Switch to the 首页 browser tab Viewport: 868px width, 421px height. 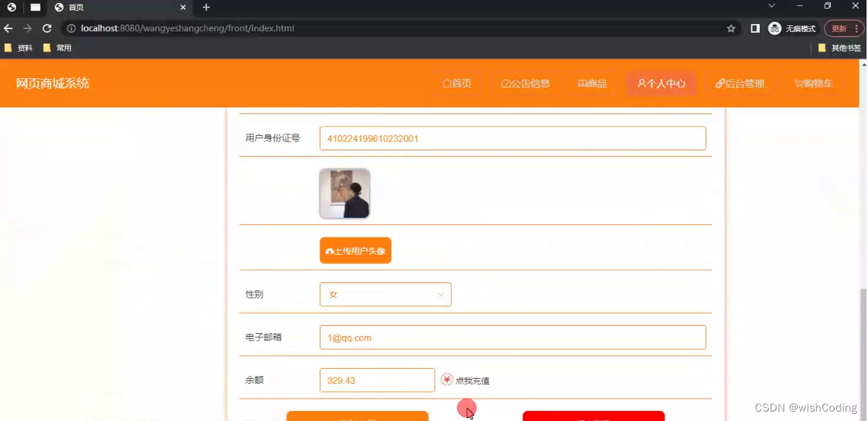coord(109,9)
